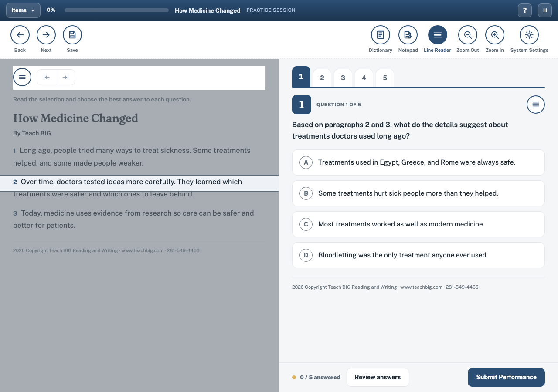Open the passage panel menu icon
This screenshot has height=392, width=558.
pos(22,77)
